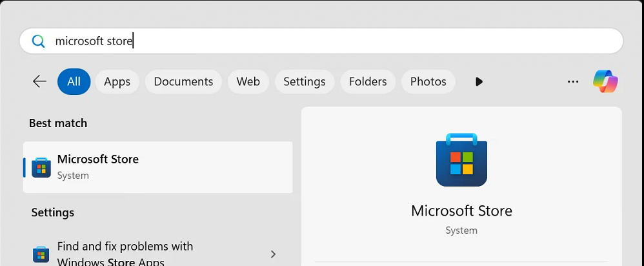The height and width of the screenshot is (266, 644).
Task: Expand the Find and fix problems result chevron
Action: tap(273, 254)
